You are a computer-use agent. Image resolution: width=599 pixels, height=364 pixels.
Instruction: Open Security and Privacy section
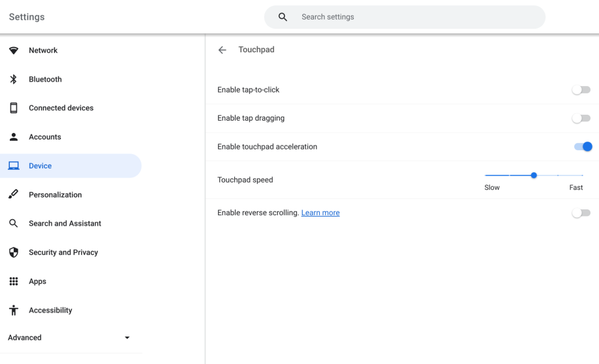coord(70,252)
